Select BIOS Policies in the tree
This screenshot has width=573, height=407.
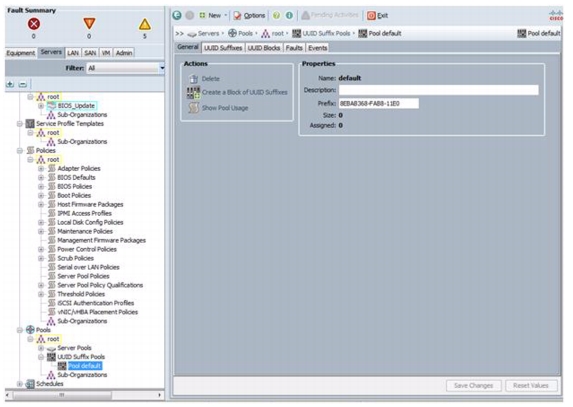click(x=75, y=186)
